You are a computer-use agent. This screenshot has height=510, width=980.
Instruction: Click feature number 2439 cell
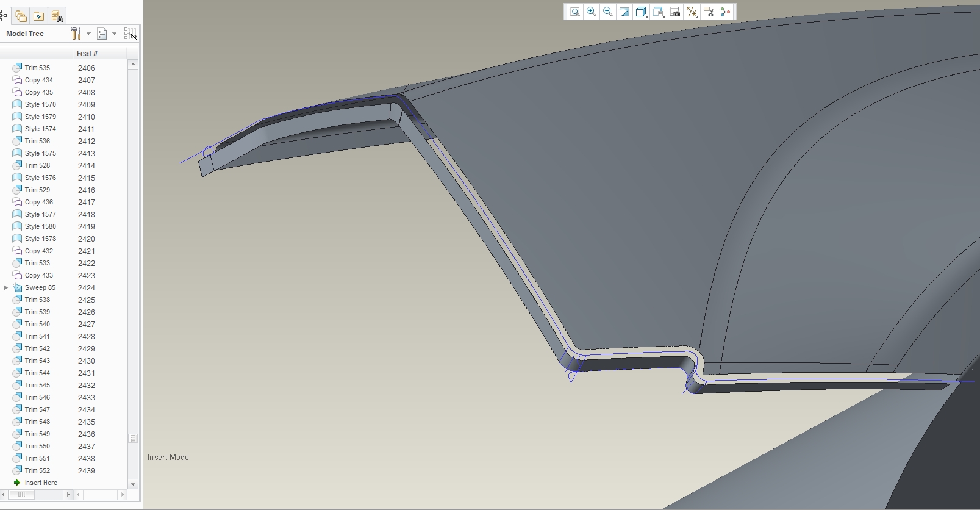pos(87,470)
